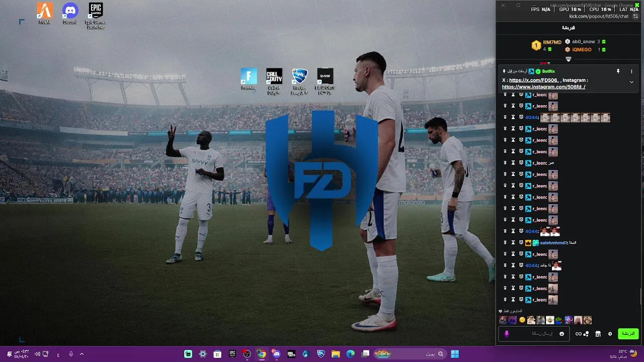
Task: Open iQMEGO in the leaderboard
Action: (582, 50)
